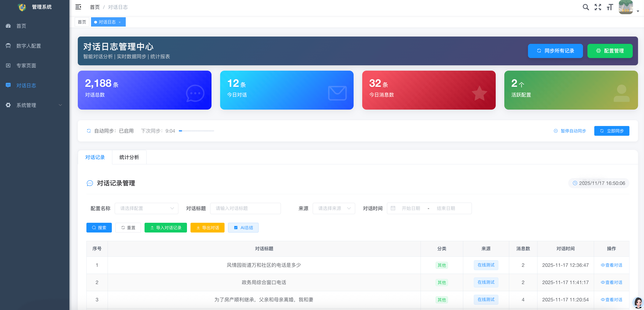Image resolution: width=644 pixels, height=310 pixels.
Task: Open the 请选择来源 source dropdown
Action: tap(333, 208)
